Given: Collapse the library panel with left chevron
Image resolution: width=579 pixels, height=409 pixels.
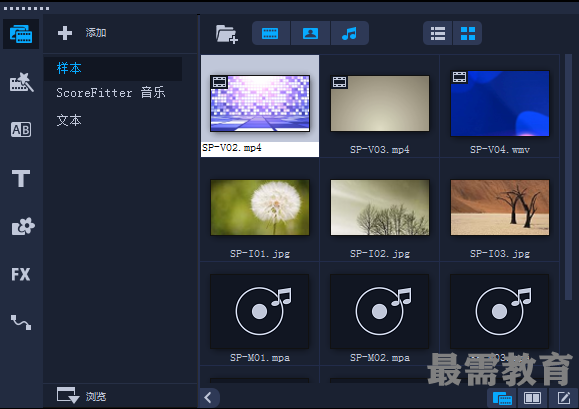Looking at the screenshot, I should coord(209,398).
